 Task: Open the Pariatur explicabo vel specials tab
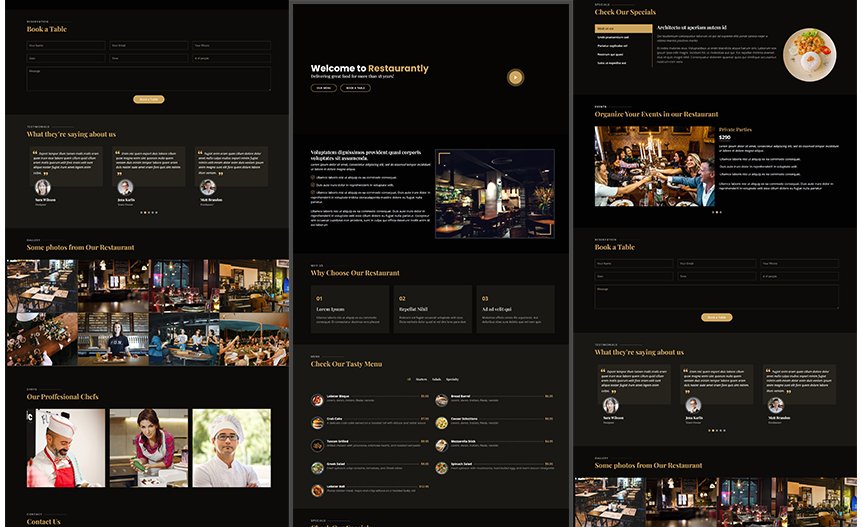623,46
